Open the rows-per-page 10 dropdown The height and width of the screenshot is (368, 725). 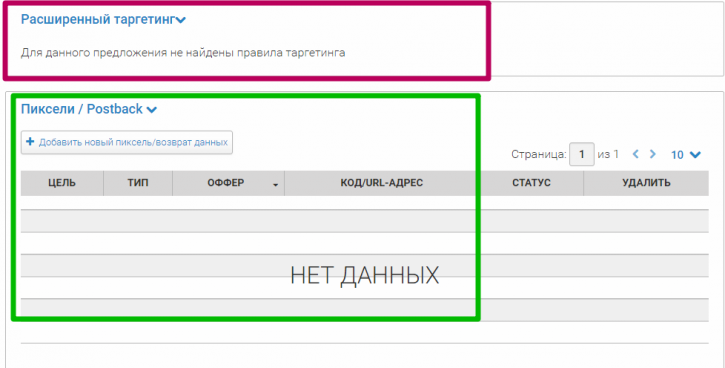(686, 155)
